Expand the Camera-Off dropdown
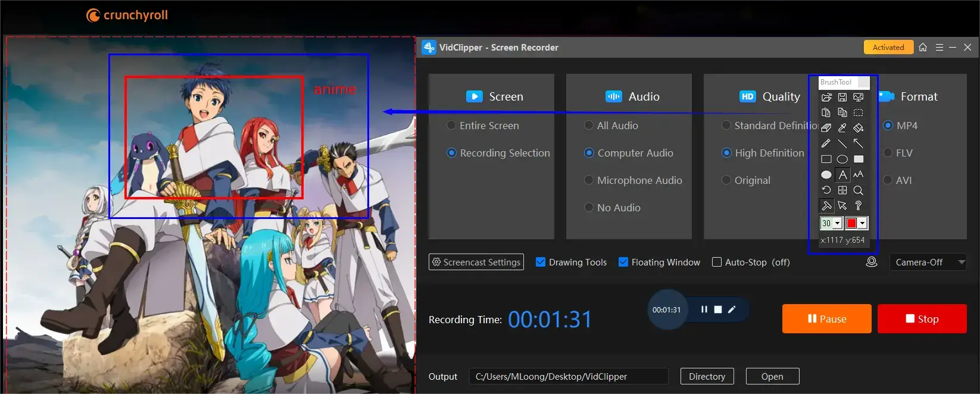Image resolution: width=980 pixels, height=394 pixels. (x=961, y=262)
